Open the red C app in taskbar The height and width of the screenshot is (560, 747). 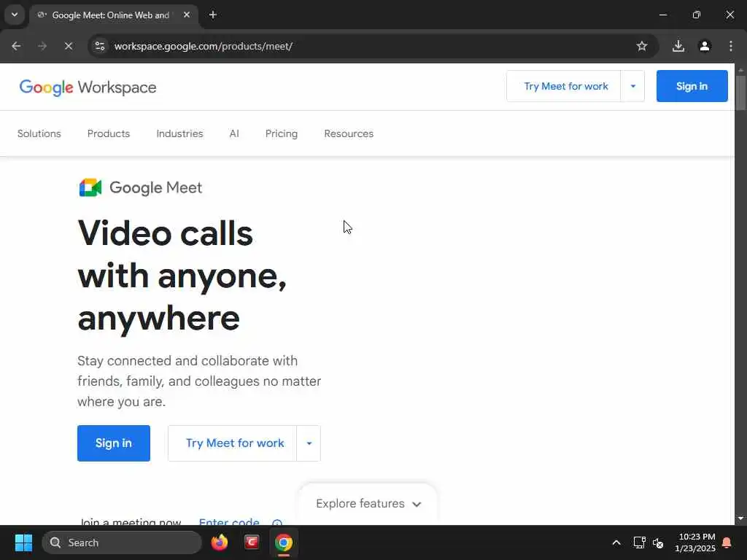pos(252,542)
